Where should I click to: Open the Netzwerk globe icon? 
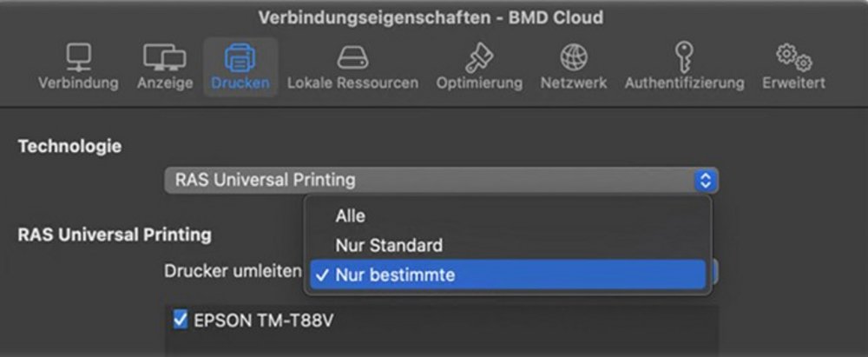[573, 58]
